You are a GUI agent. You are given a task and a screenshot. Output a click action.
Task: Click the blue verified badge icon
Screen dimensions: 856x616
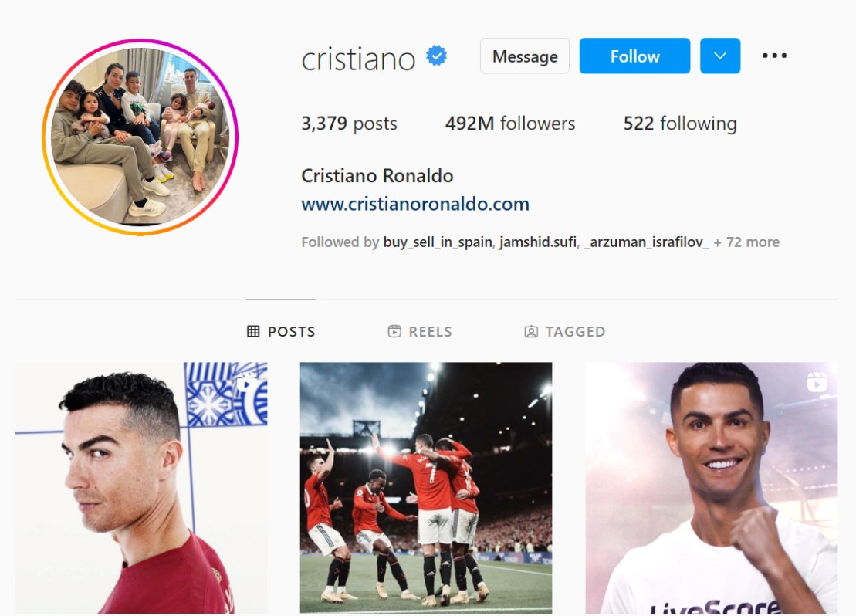(436, 56)
